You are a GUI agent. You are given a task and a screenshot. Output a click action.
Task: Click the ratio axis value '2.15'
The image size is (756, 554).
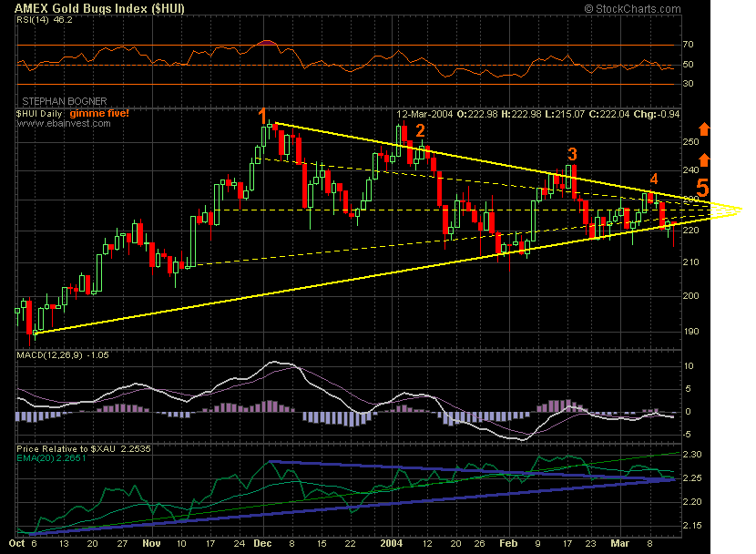692,526
